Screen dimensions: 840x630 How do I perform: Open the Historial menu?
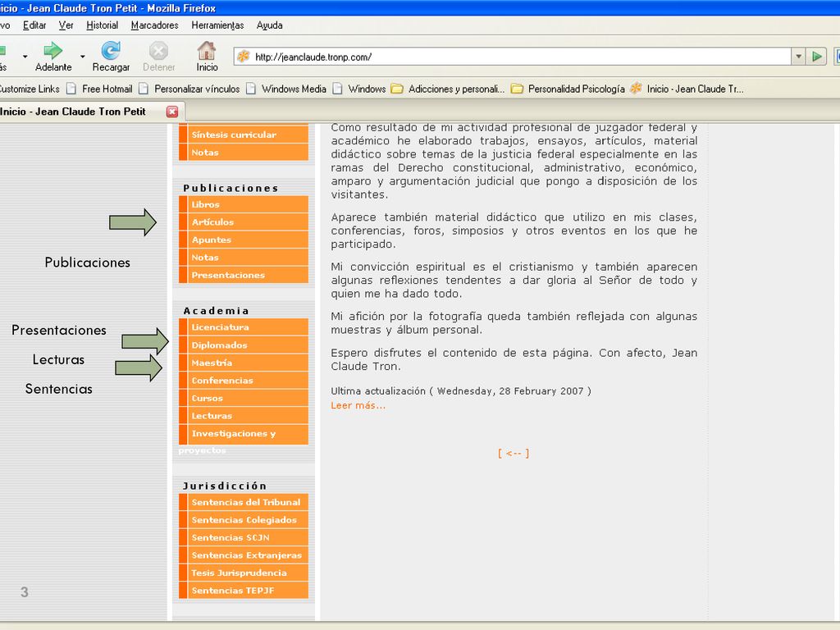[102, 25]
